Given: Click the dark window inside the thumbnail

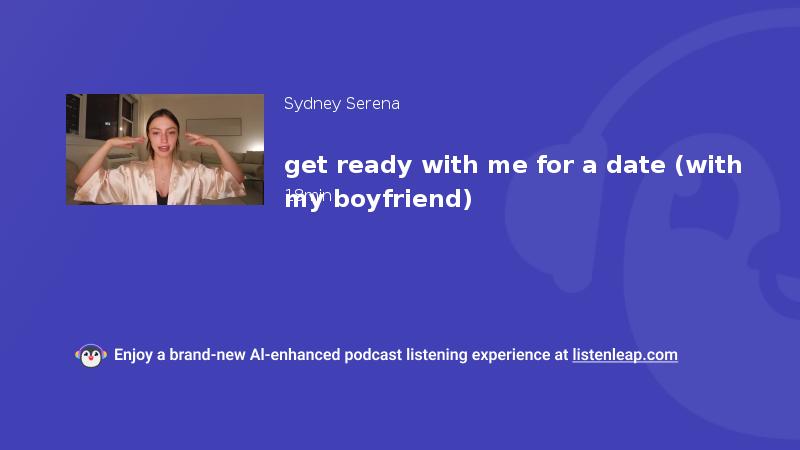Looking at the screenshot, I should tap(102, 117).
